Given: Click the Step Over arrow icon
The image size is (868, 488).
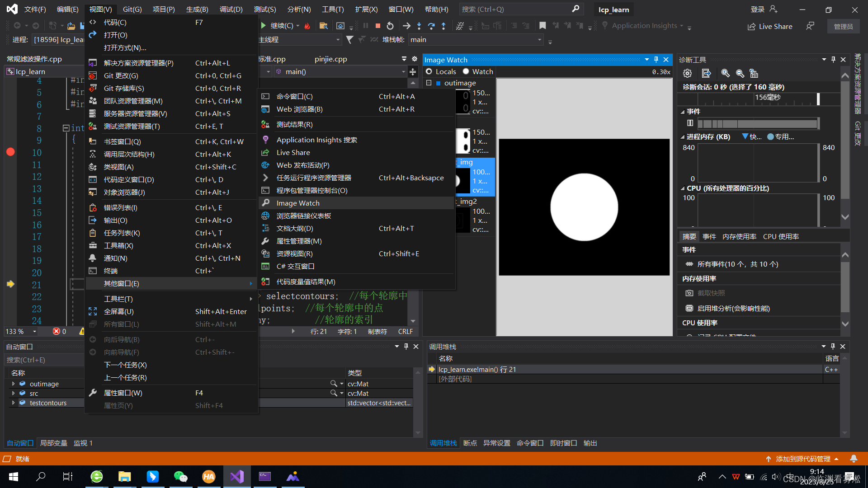Looking at the screenshot, I should point(431,26).
